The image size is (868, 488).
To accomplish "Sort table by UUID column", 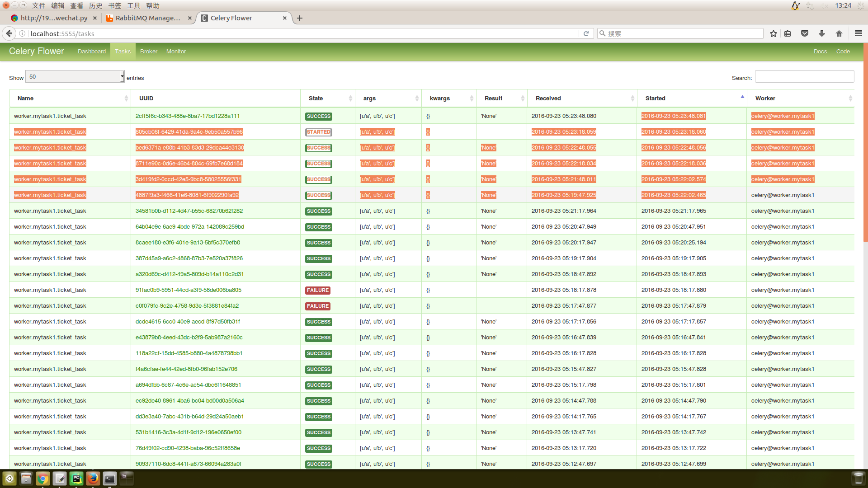I will click(x=216, y=98).
